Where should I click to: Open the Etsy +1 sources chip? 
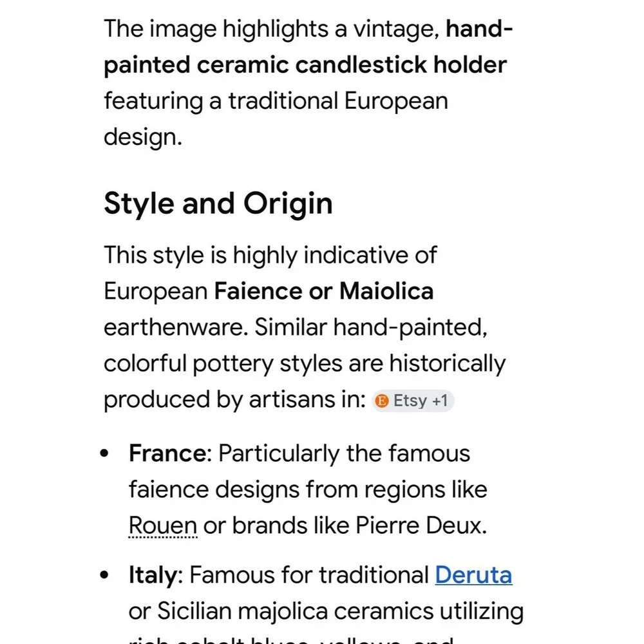(413, 401)
